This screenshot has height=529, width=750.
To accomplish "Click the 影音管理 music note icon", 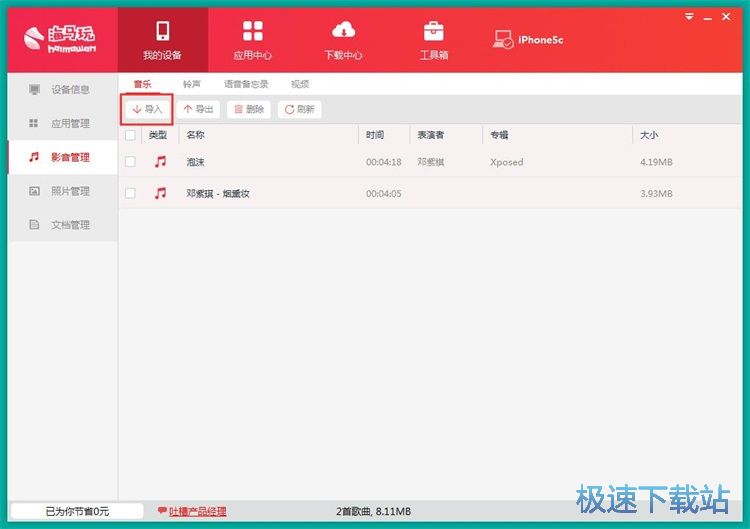I will tap(34, 157).
